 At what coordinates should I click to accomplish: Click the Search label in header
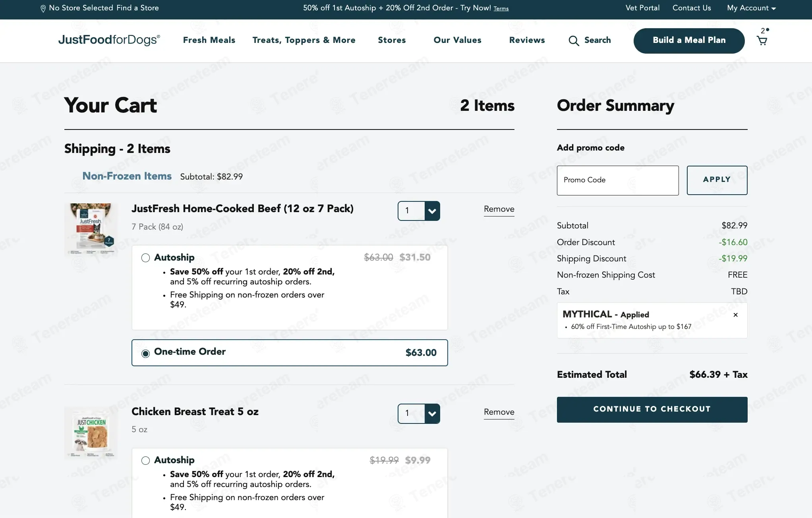click(x=597, y=40)
